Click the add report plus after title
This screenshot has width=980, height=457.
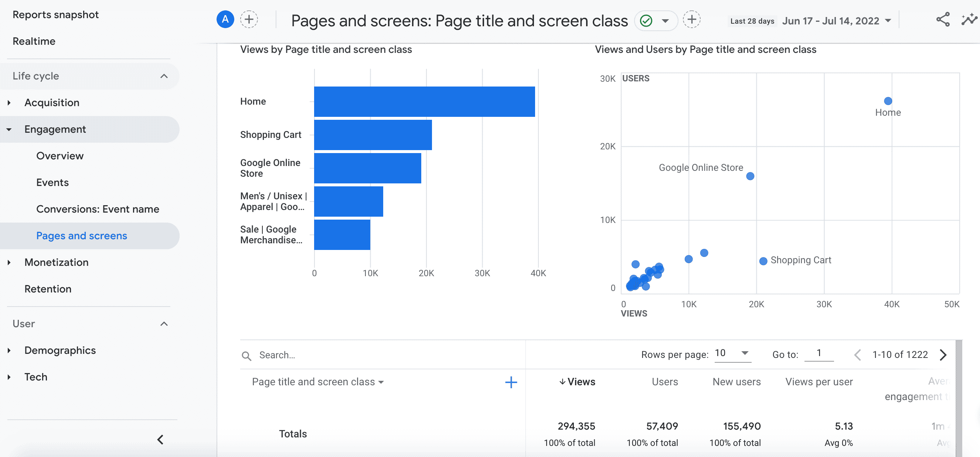pos(691,19)
